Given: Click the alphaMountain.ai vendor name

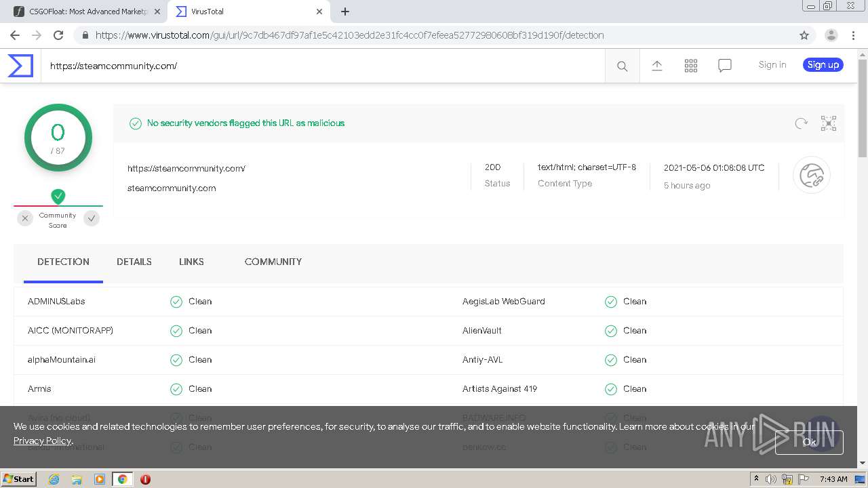Looking at the screenshot, I should tap(62, 360).
